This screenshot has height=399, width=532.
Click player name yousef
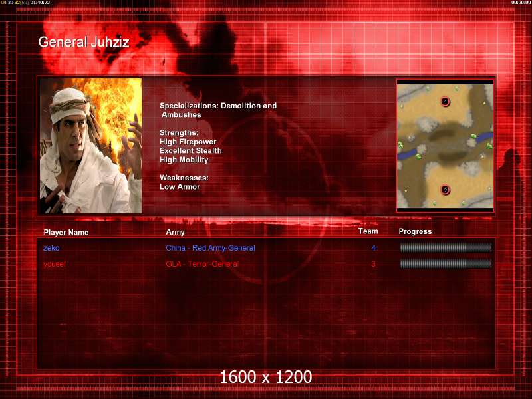pos(55,263)
